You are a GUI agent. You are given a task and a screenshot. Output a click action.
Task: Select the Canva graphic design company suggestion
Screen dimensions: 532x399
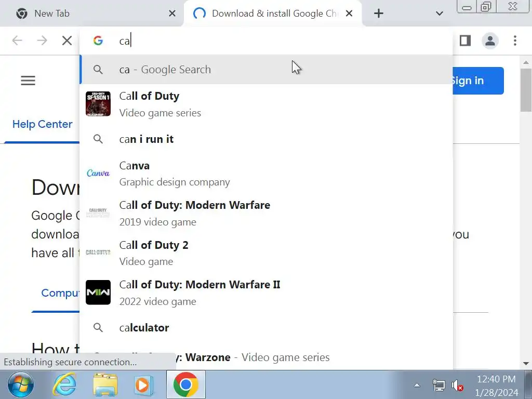point(267,174)
